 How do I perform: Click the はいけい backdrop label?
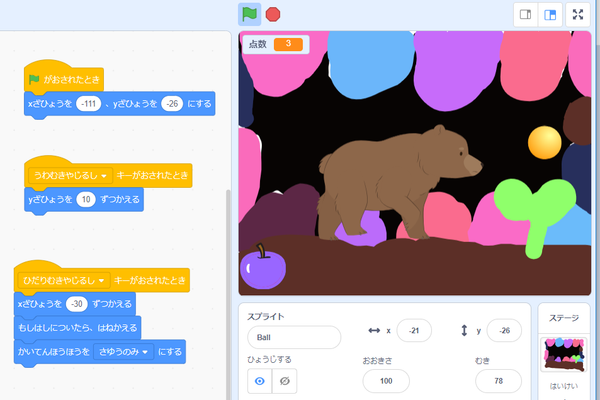564,386
